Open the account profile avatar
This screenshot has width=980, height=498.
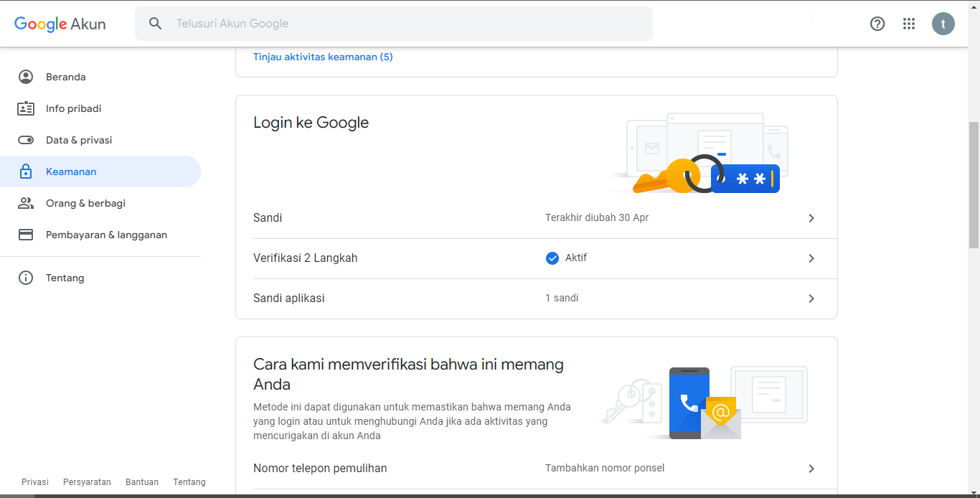click(943, 24)
